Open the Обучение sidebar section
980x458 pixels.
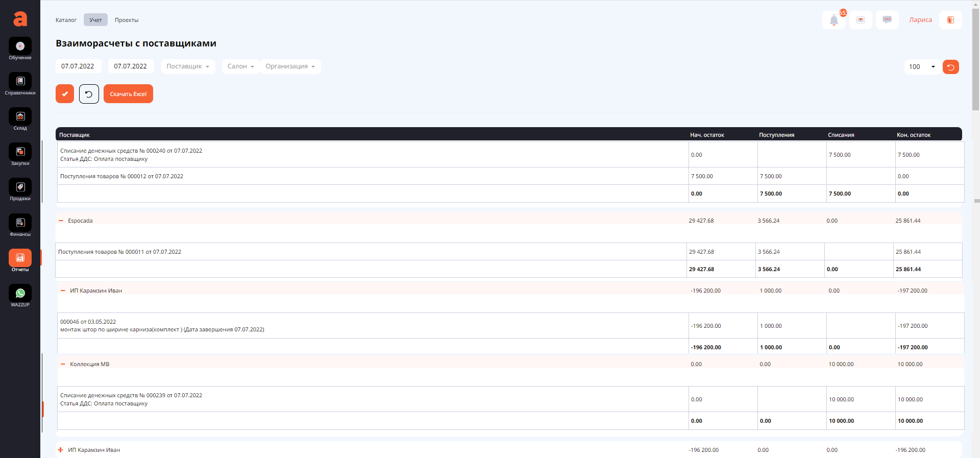[20, 46]
